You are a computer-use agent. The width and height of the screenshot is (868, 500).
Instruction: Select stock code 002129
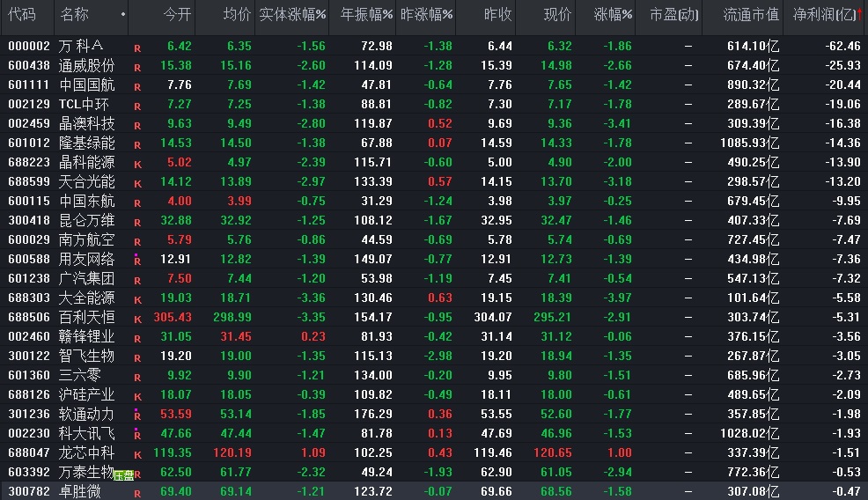click(x=29, y=104)
